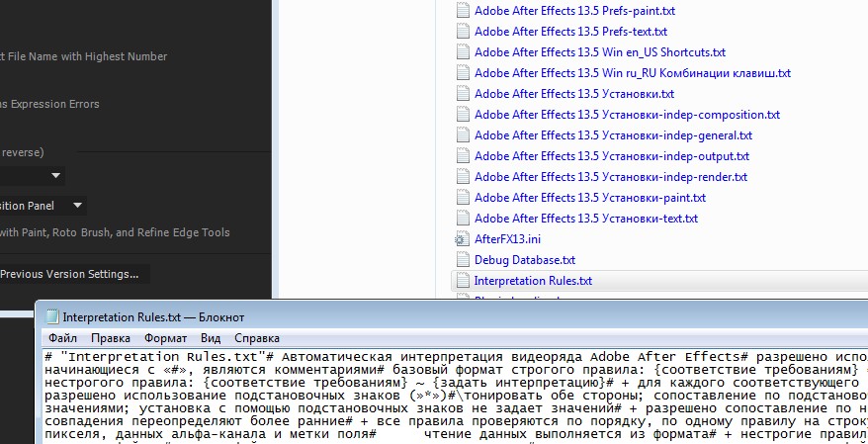Click the Установки-indep-composition.txt file icon
This screenshot has width=868, height=444.
pyautogui.click(x=462, y=115)
